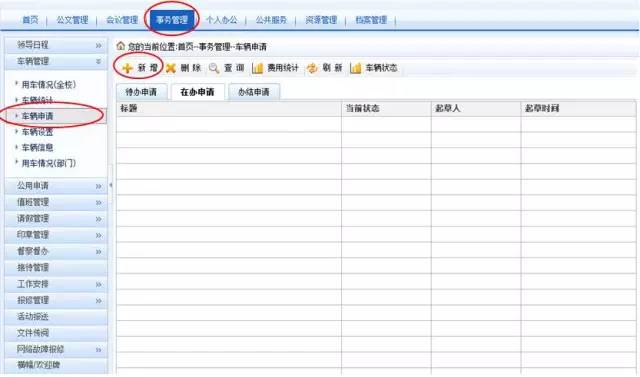Viewport: 640px width, 377px height.
Task: Open the 首页 top menu
Action: point(30,20)
